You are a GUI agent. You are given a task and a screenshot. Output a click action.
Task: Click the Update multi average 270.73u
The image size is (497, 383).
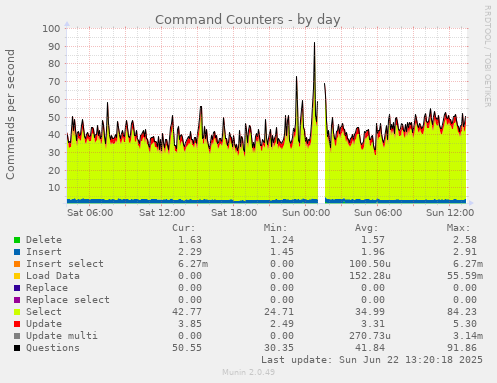point(370,336)
